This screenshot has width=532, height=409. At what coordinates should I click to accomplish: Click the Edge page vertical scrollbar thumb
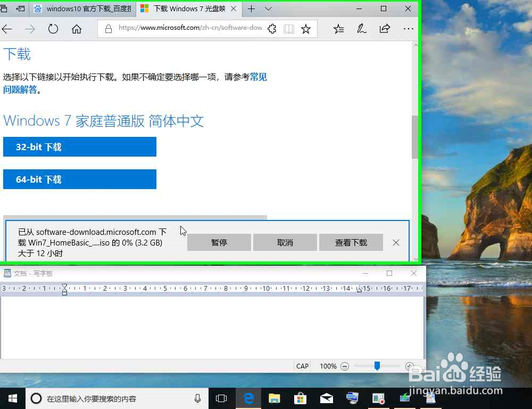[x=414, y=137]
